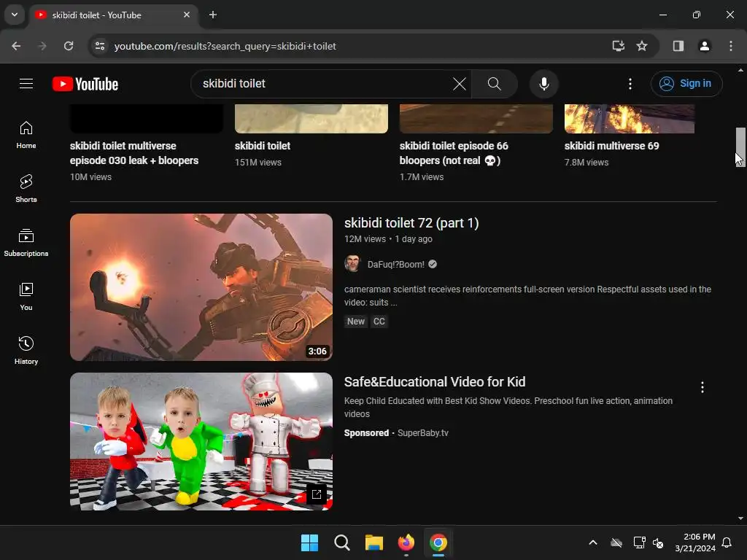Click Safe&Educational Video for Kid title
The width and height of the screenshot is (747, 560).
point(435,382)
